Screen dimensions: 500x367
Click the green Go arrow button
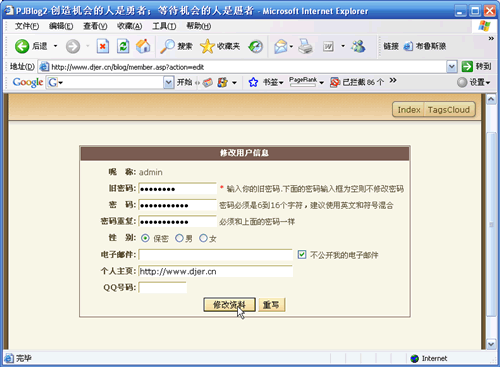click(x=467, y=67)
